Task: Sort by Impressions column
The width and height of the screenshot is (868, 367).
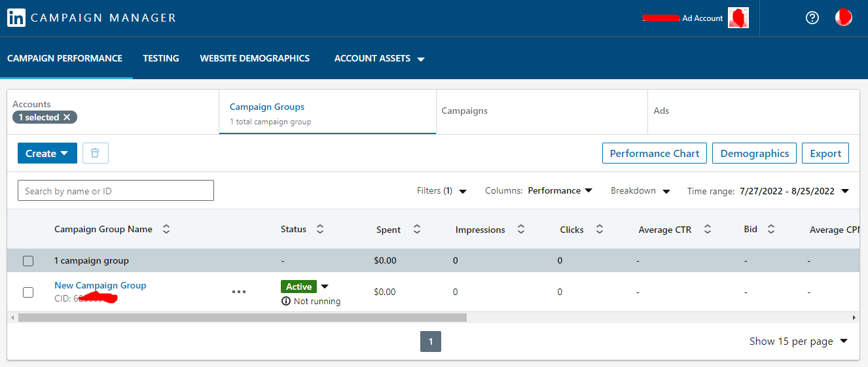Action: [x=521, y=229]
